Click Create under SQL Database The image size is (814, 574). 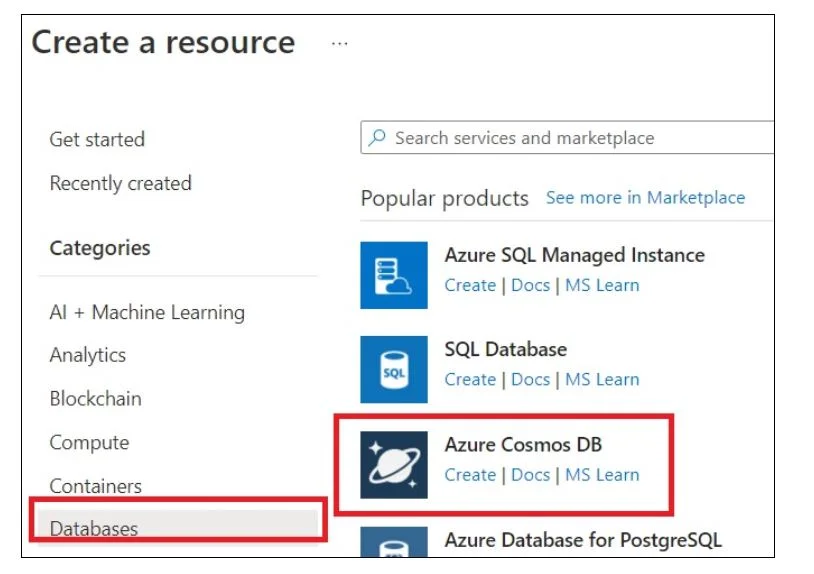(x=470, y=380)
